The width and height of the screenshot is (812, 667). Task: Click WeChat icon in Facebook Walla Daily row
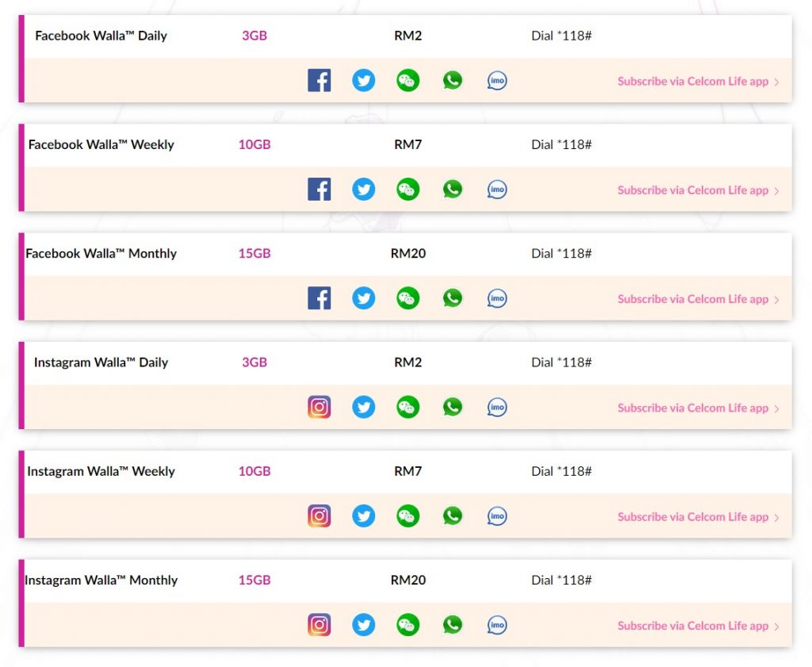tap(408, 80)
